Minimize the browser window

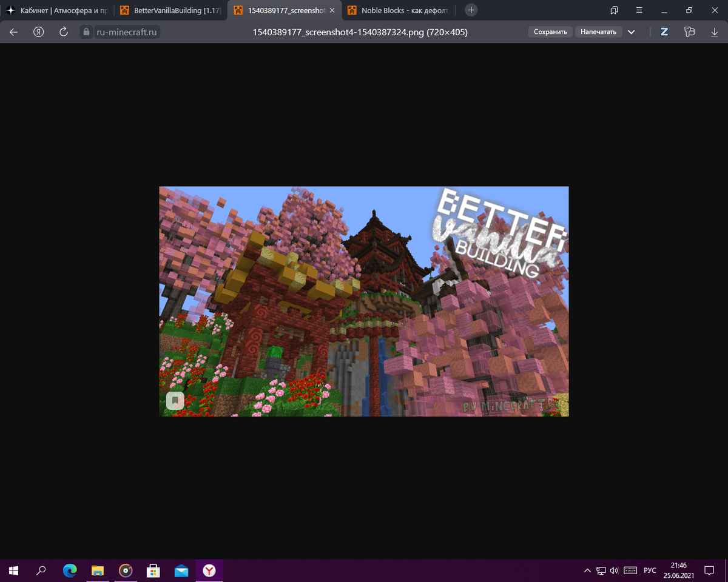664,10
